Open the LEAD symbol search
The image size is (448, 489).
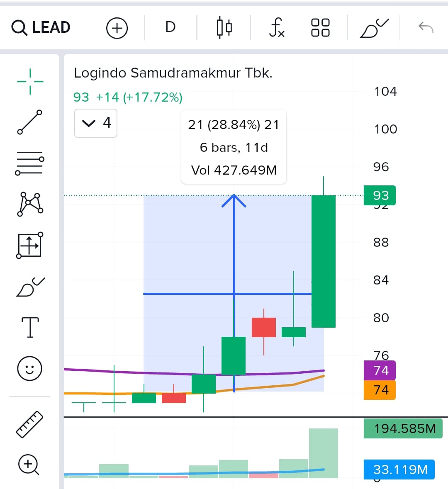[41, 27]
